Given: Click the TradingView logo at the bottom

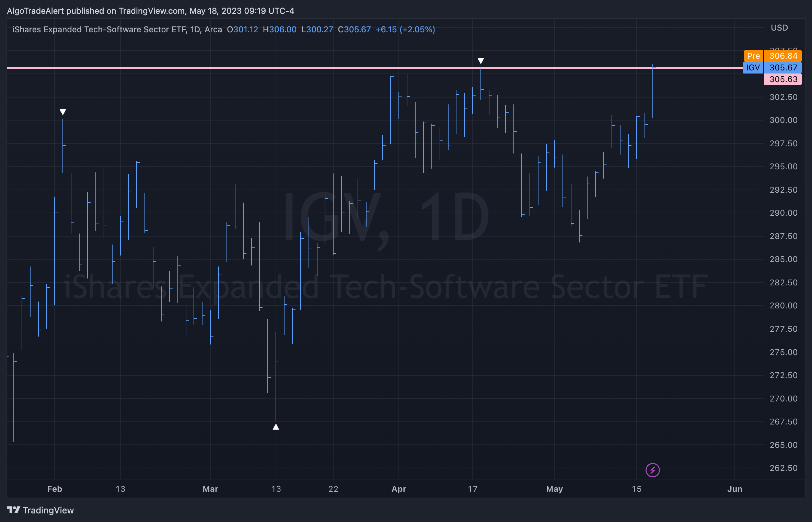Looking at the screenshot, I should point(40,510).
